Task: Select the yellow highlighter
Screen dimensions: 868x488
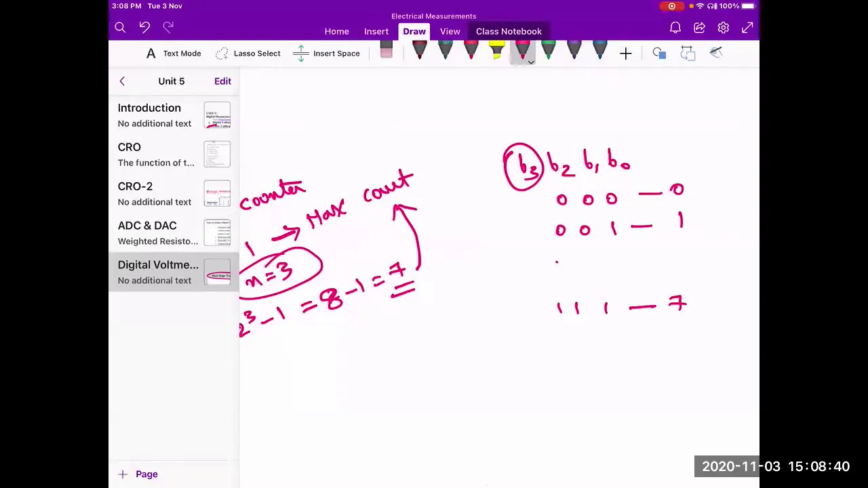Action: [496, 51]
